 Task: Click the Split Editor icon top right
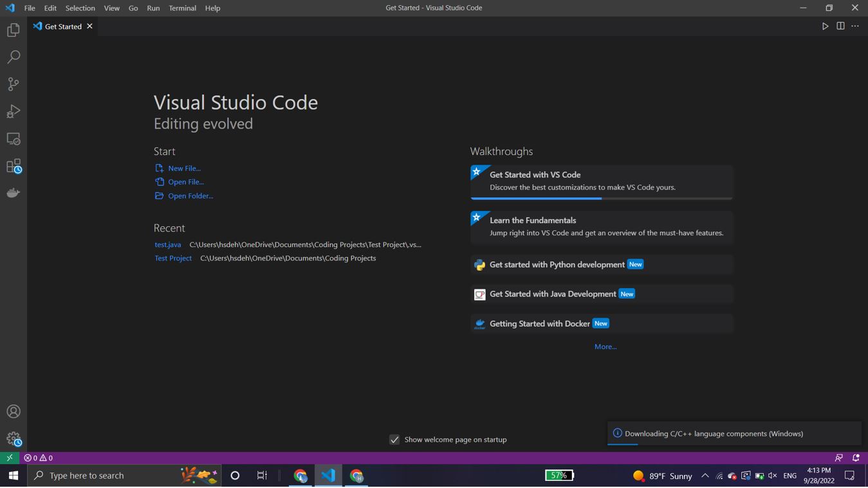point(840,26)
